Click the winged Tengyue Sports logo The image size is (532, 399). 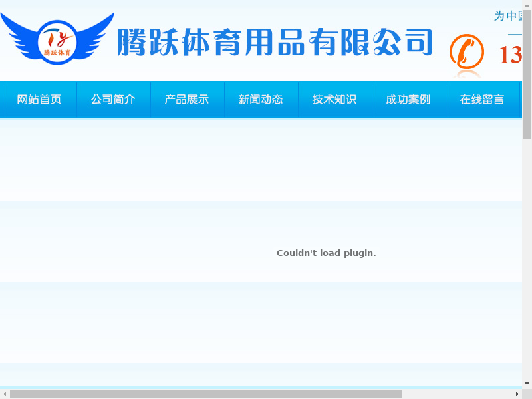tap(57, 39)
